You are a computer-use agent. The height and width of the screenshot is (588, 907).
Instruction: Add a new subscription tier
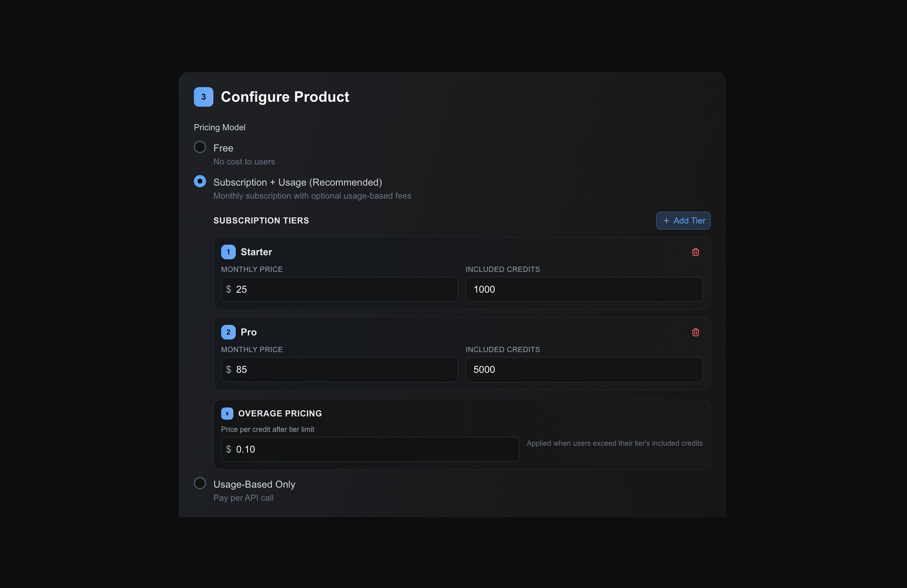point(683,221)
